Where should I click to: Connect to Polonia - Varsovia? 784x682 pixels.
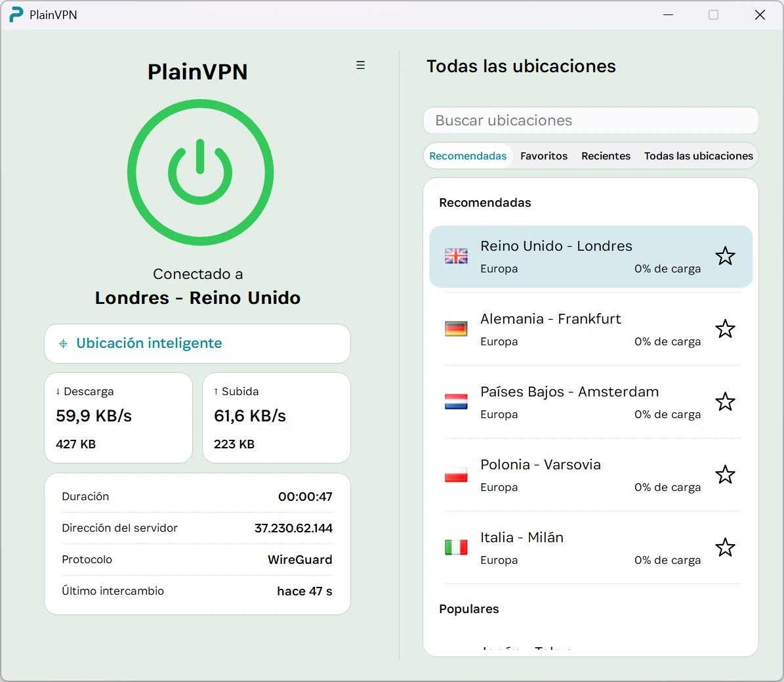(590, 475)
